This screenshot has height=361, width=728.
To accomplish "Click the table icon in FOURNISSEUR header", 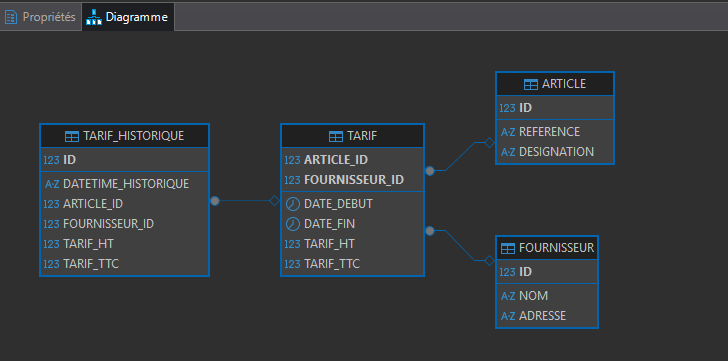I will pos(508,249).
